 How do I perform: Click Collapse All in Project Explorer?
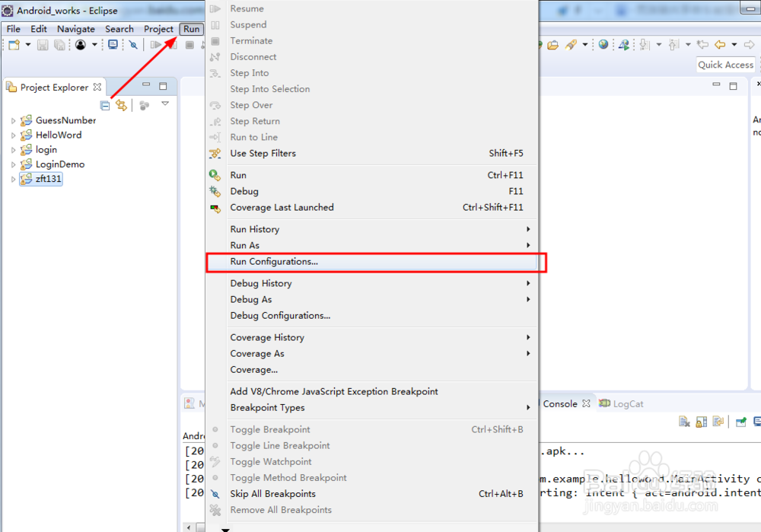coord(105,105)
